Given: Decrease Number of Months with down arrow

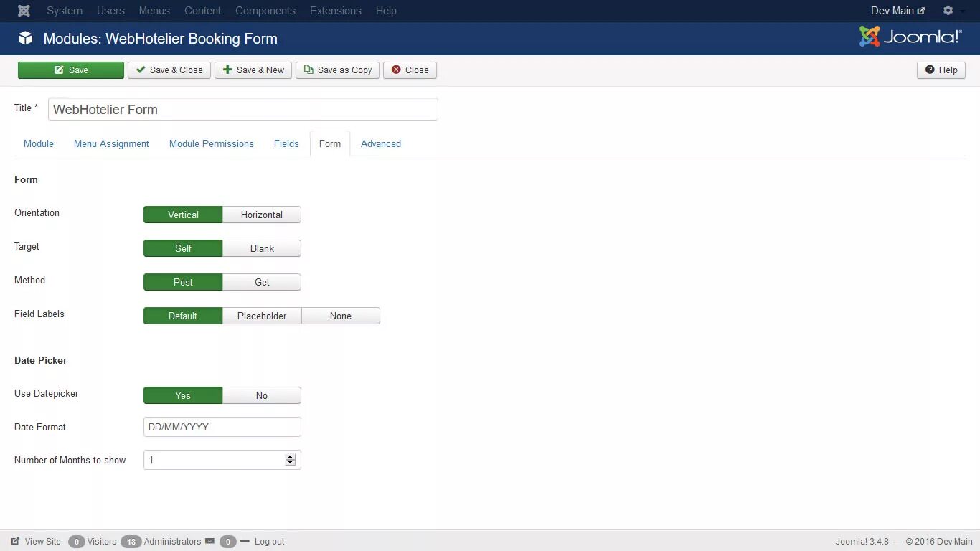Looking at the screenshot, I should pos(291,463).
